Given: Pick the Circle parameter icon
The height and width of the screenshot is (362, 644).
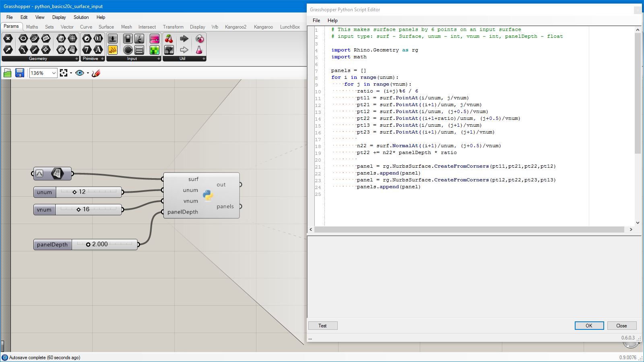Looking at the screenshot, I should coord(23,39).
